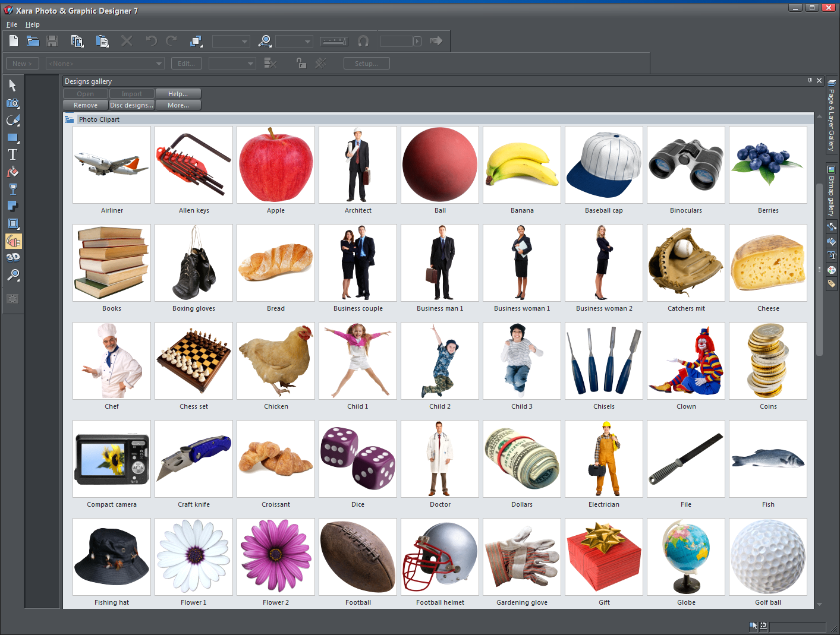Toggle the magnetic snap icon

(x=363, y=41)
